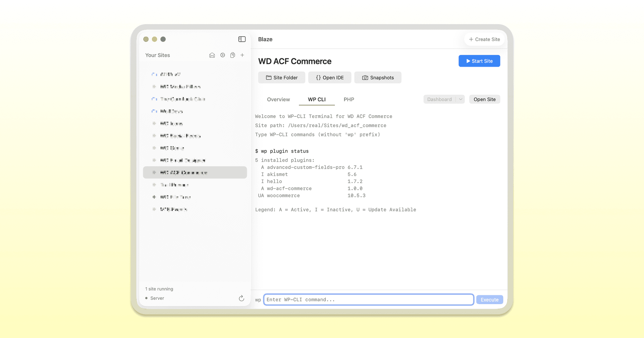This screenshot has height=338, width=644.
Task: Click the Execute button
Action: pos(489,300)
